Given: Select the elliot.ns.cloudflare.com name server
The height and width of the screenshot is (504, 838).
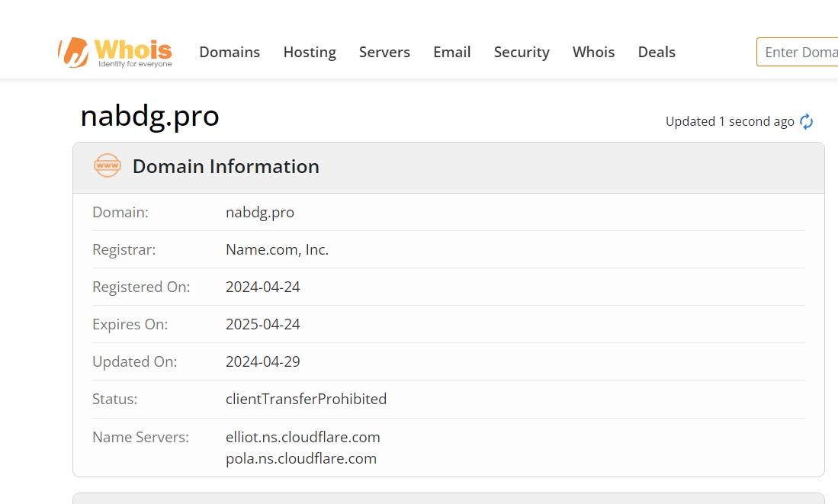Looking at the screenshot, I should click(303, 437).
